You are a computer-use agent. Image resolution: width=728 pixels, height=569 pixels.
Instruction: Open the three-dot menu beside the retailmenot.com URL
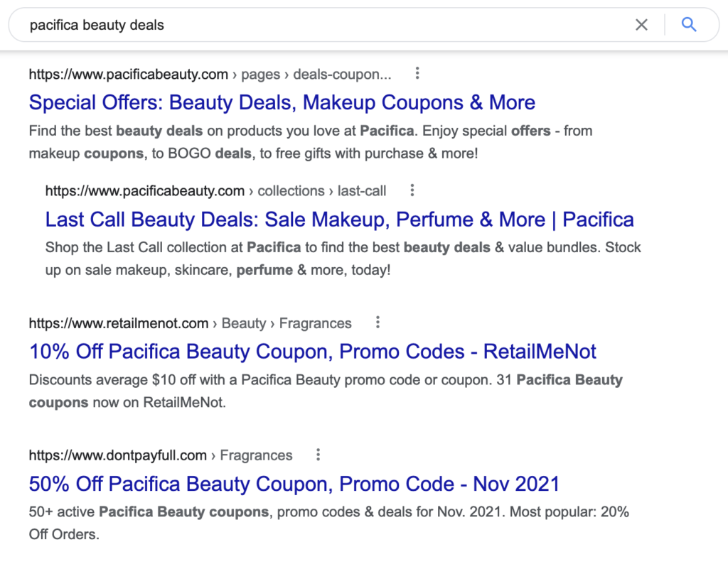coord(378,323)
